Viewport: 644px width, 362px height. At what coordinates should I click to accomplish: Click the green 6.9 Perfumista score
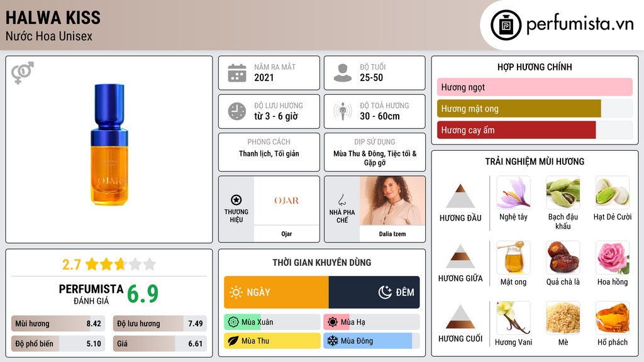click(143, 294)
